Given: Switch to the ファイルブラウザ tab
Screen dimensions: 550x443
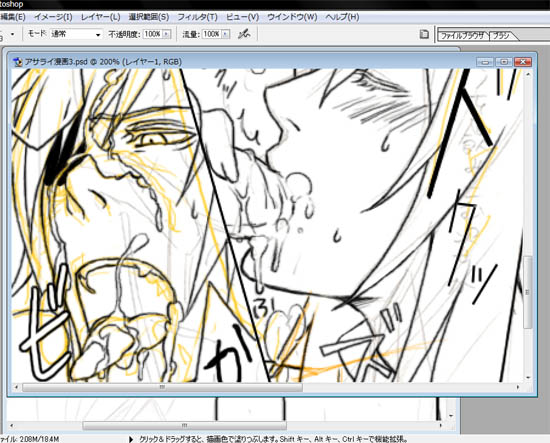Looking at the screenshot, I should click(x=462, y=35).
